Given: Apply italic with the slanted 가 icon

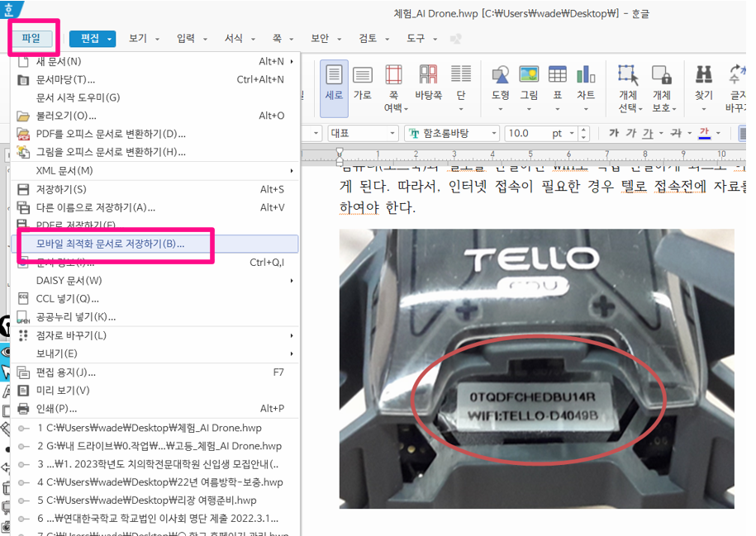Looking at the screenshot, I should pyautogui.click(x=631, y=132).
